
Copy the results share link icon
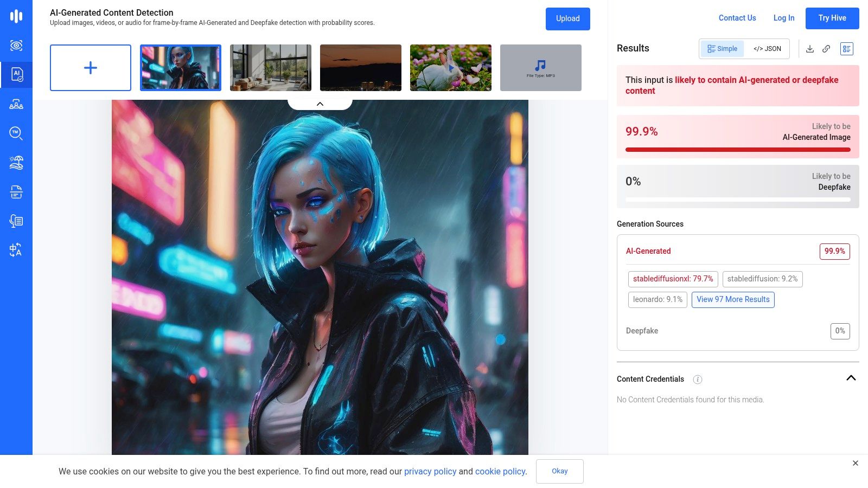pos(826,49)
